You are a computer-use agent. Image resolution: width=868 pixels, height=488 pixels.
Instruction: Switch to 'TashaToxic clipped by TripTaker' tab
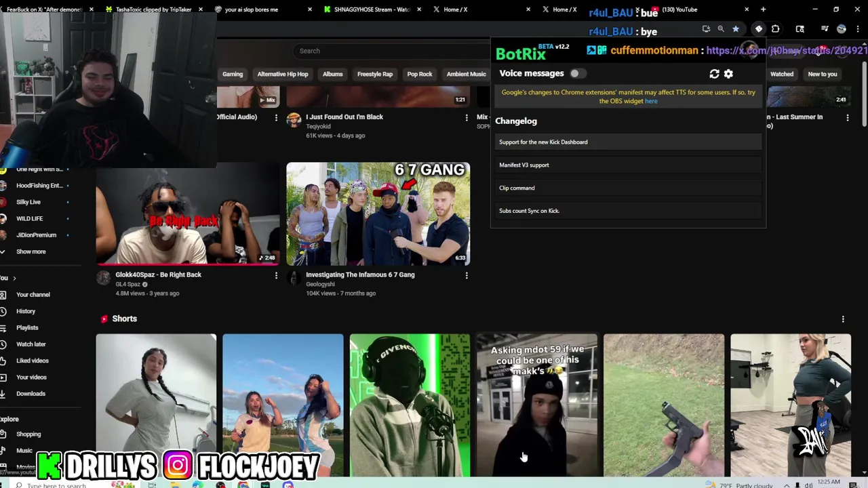point(153,9)
